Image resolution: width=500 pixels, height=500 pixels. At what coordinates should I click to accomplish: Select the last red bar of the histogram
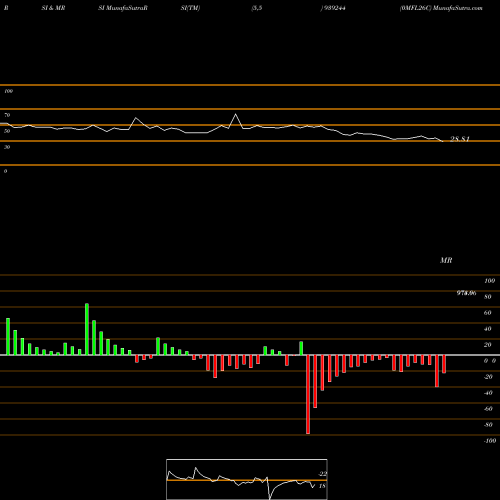coord(444,364)
